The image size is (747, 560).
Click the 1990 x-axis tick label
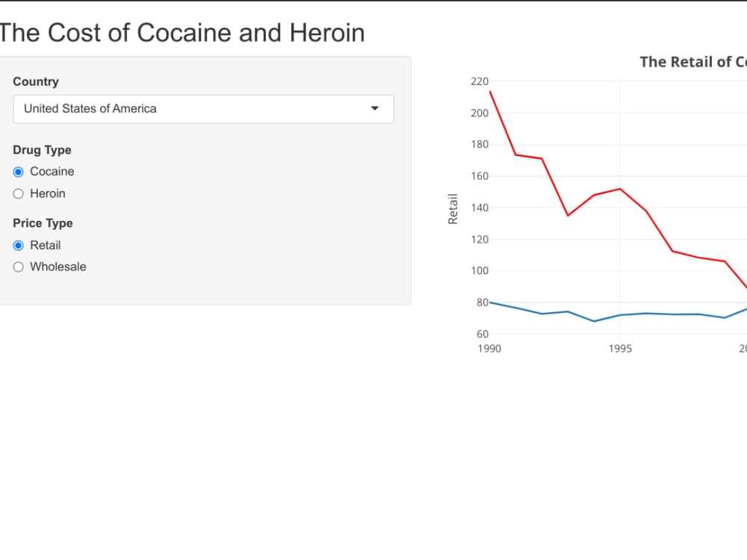tap(489, 348)
